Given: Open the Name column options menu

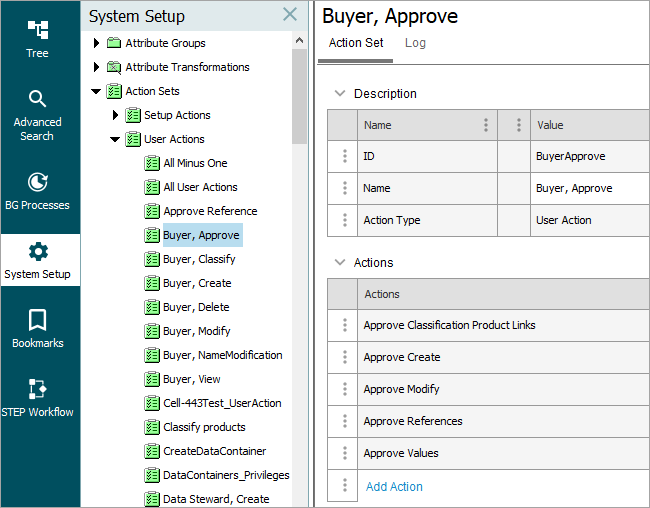Looking at the screenshot, I should point(486,125).
